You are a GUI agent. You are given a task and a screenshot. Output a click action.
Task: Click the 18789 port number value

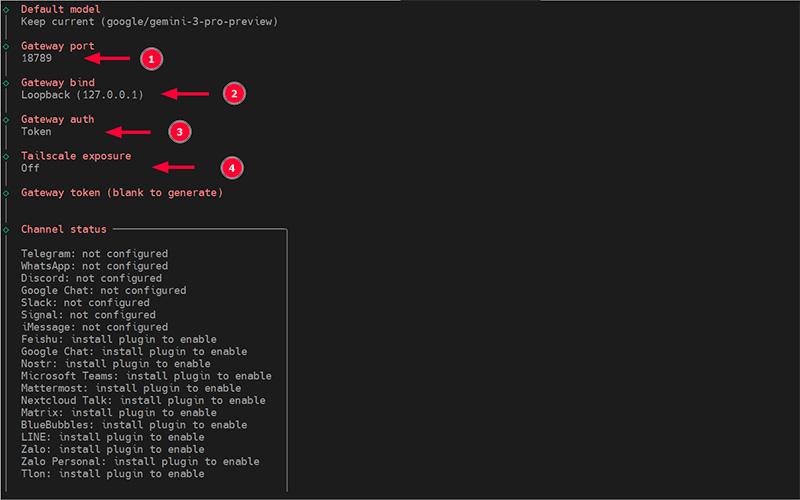(36, 58)
